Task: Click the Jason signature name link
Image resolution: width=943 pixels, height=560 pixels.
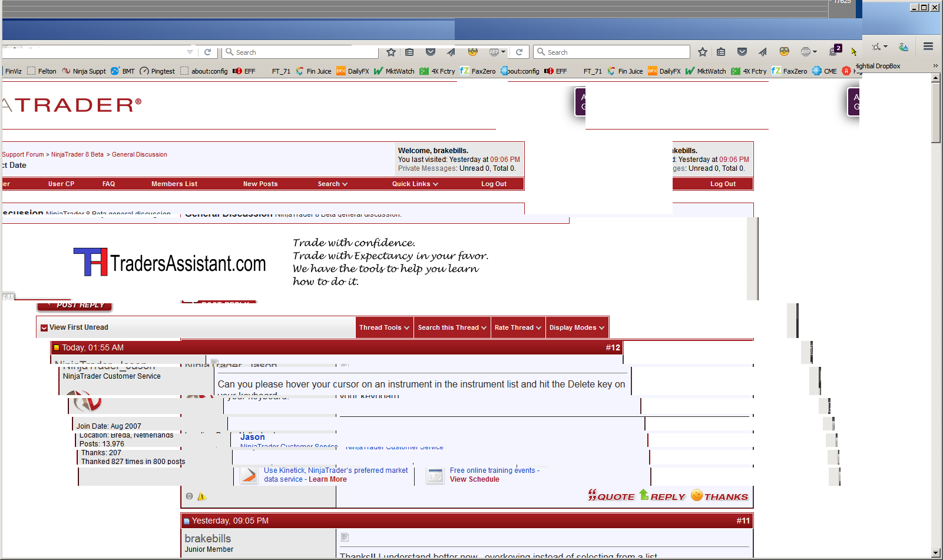Action: click(x=253, y=437)
